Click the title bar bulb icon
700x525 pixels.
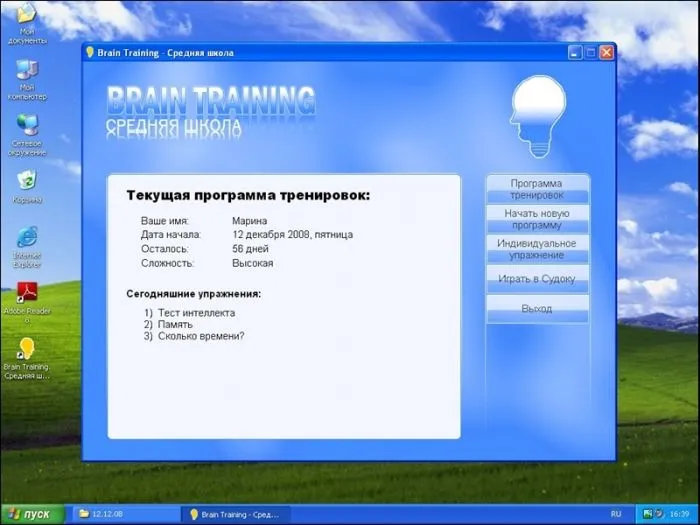pyautogui.click(x=90, y=52)
